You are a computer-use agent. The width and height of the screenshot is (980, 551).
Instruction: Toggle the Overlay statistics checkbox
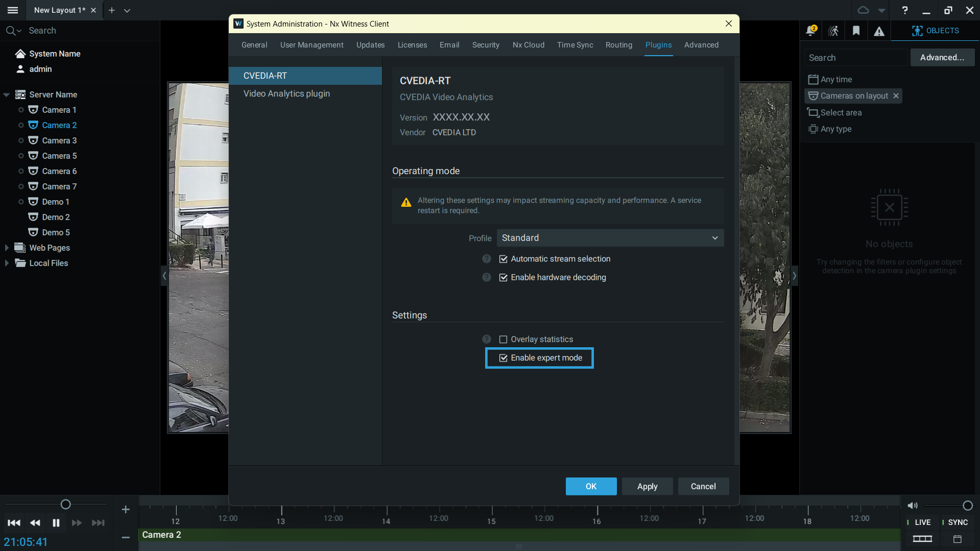click(x=503, y=340)
